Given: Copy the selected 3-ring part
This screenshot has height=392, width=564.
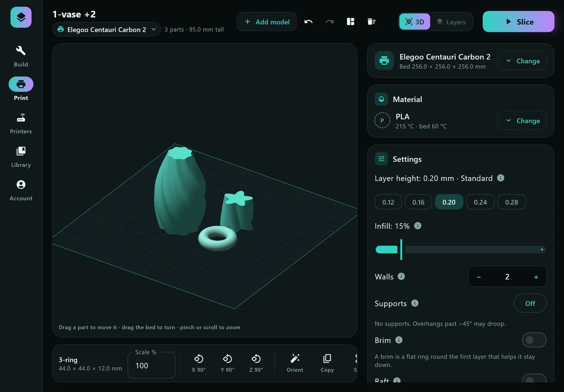Looking at the screenshot, I should (x=327, y=363).
